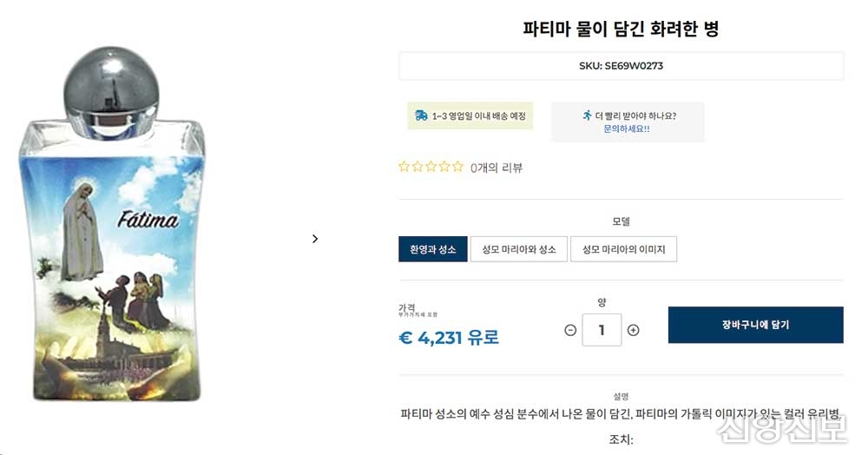The image size is (868, 455).
Task: Click the quantity input field
Action: [x=602, y=330]
